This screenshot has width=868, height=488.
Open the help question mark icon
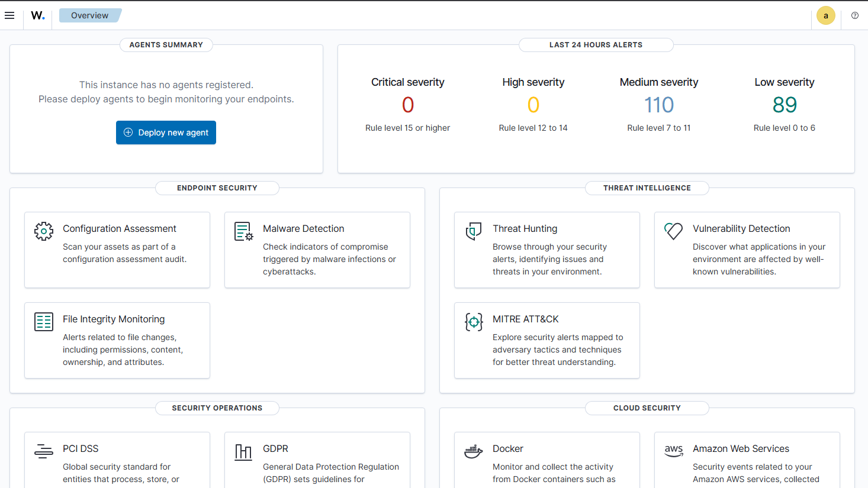pyautogui.click(x=854, y=15)
